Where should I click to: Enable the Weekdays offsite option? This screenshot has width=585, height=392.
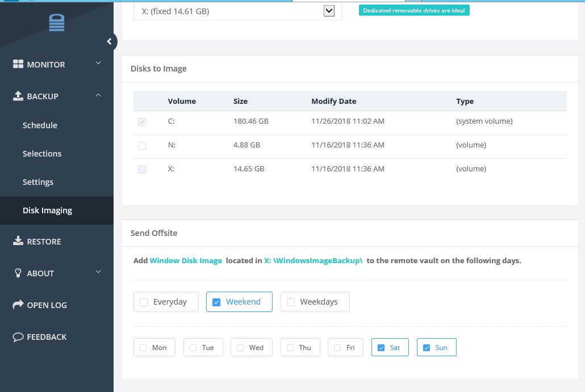315,302
